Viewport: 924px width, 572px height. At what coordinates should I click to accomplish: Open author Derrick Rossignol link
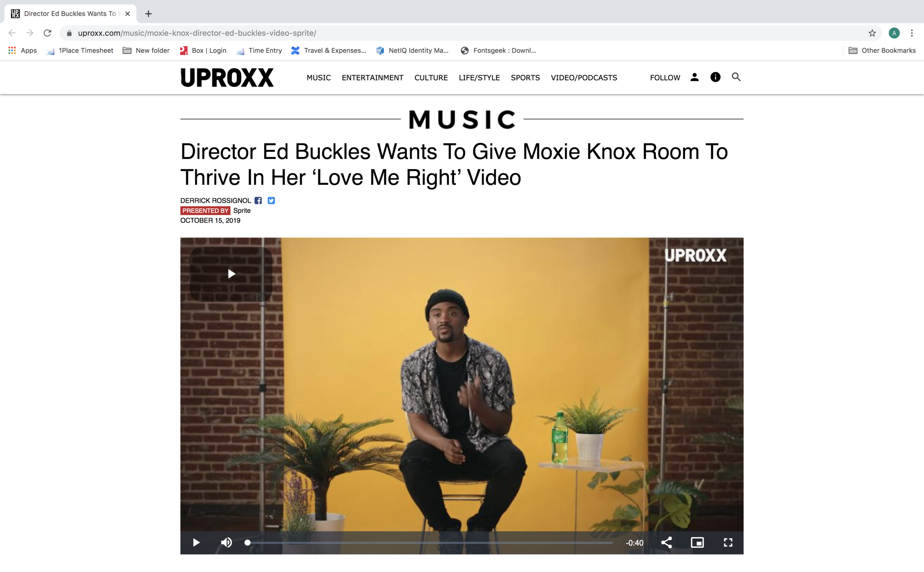215,201
